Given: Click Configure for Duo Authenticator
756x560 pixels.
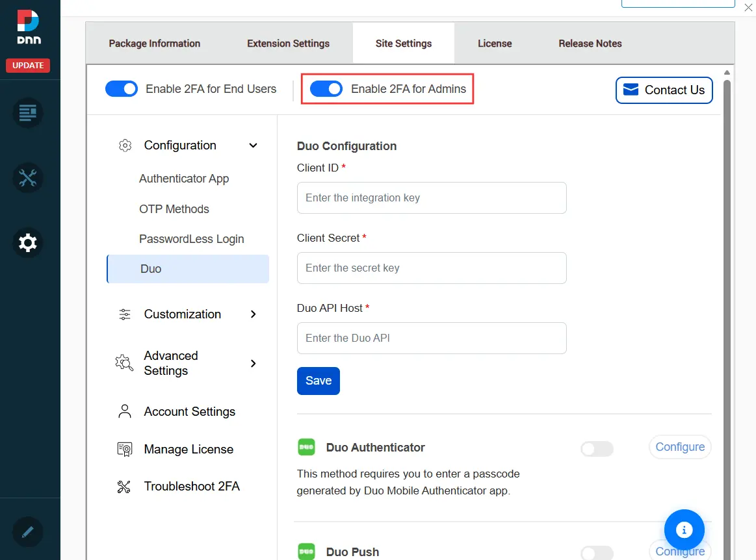Looking at the screenshot, I should [680, 447].
